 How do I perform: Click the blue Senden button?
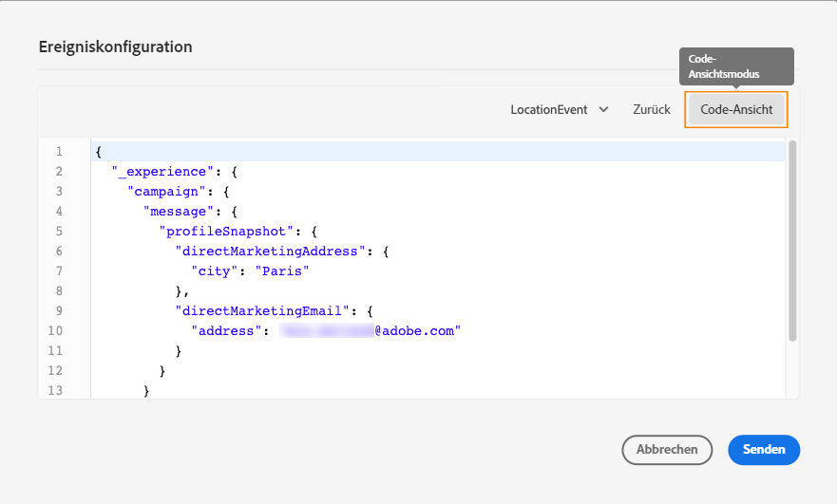point(764,449)
